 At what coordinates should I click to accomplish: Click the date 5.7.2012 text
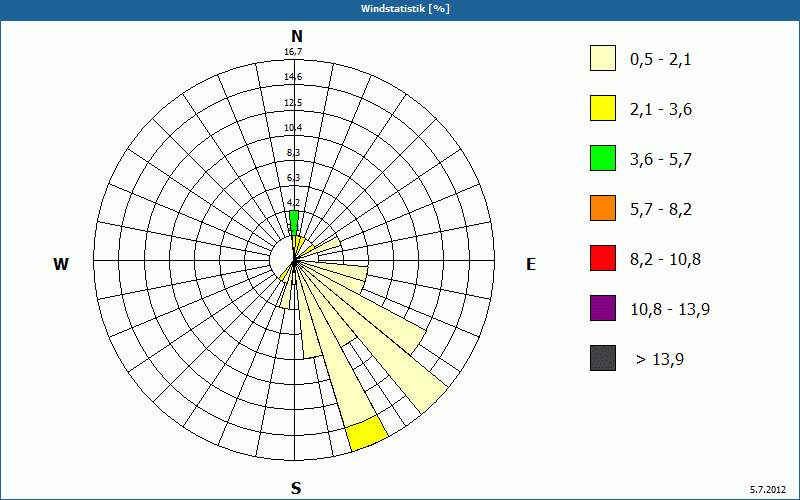pos(768,490)
